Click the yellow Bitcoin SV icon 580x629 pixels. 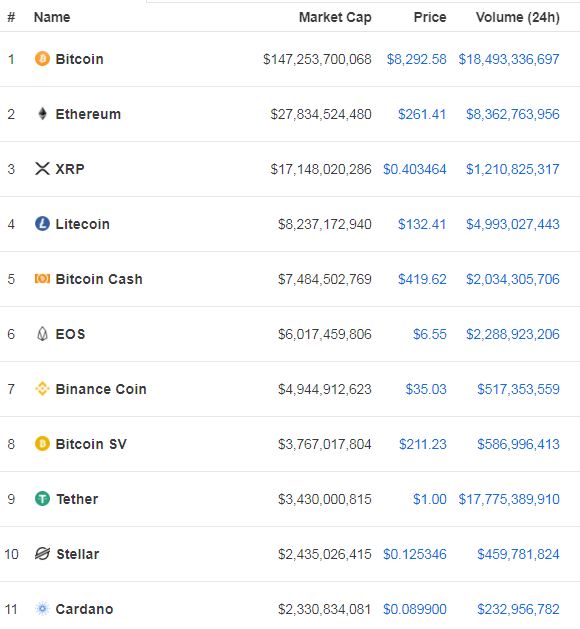pos(42,444)
